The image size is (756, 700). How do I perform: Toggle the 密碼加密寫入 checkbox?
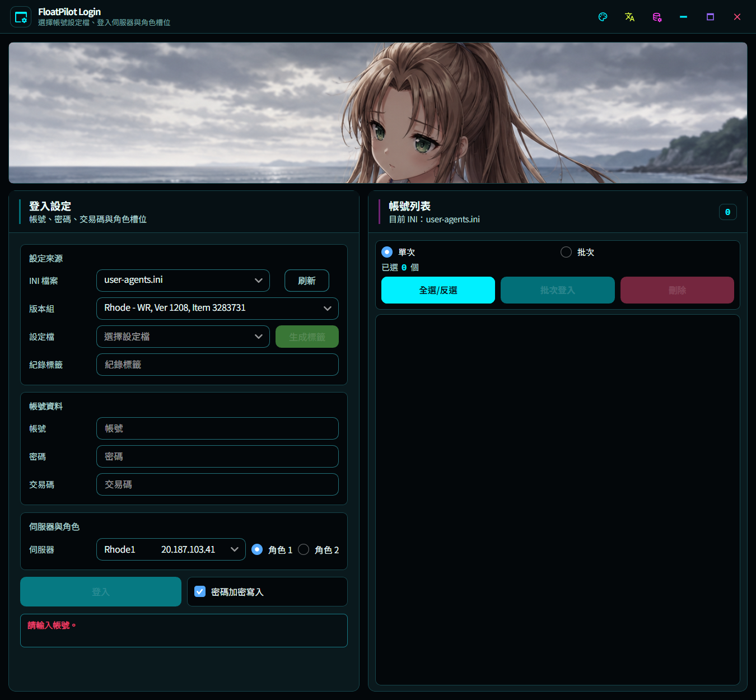200,591
